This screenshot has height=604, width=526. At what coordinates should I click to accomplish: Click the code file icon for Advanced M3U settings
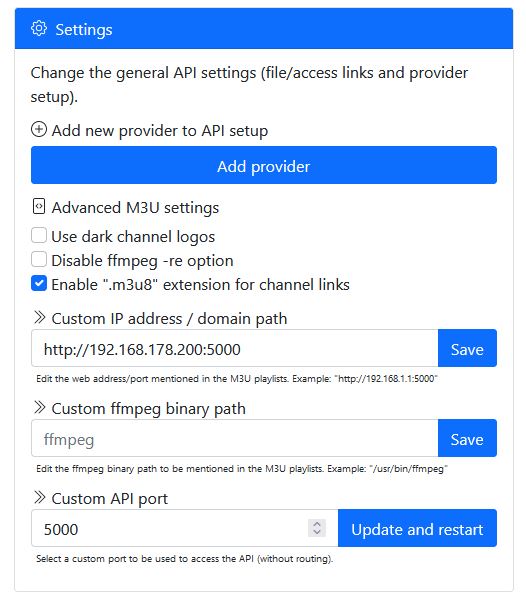39,206
